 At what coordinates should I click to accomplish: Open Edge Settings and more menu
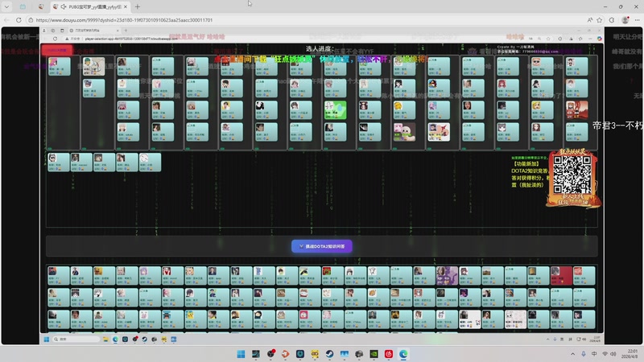tap(638, 19)
